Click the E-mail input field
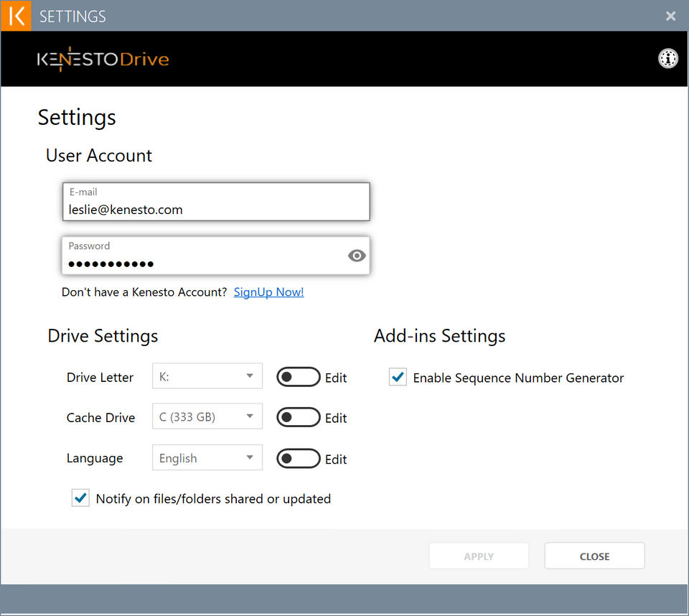Image resolution: width=689 pixels, height=616 pixels. 216,202
